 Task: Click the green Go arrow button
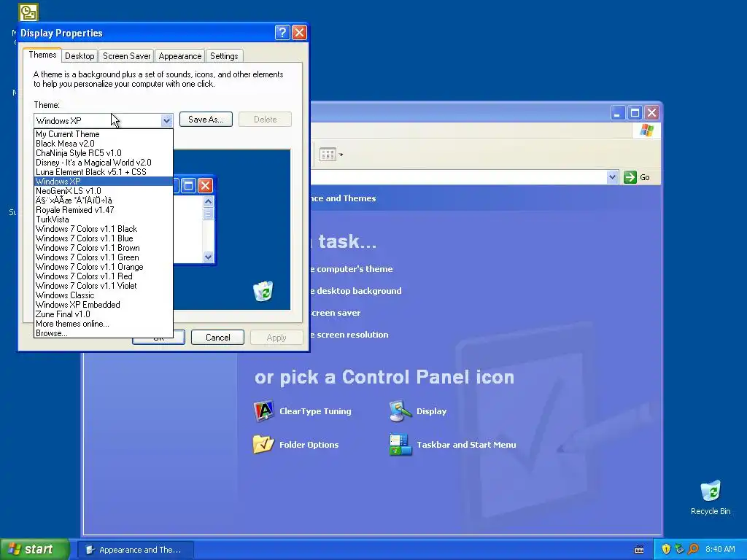click(x=630, y=177)
